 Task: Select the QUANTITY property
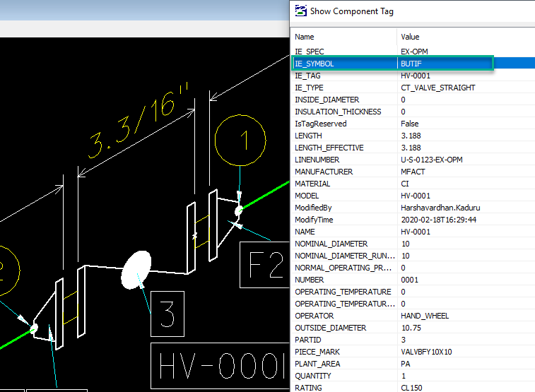(x=313, y=376)
